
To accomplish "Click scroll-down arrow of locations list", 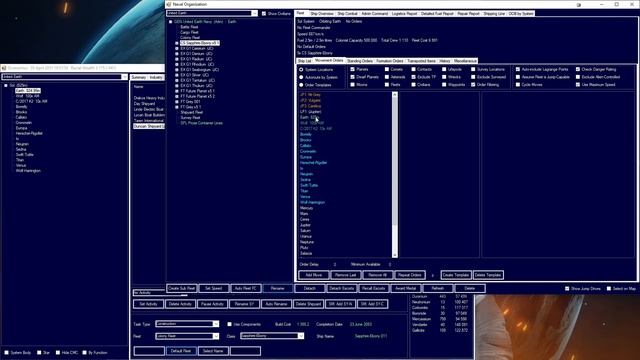I will coord(394,255).
